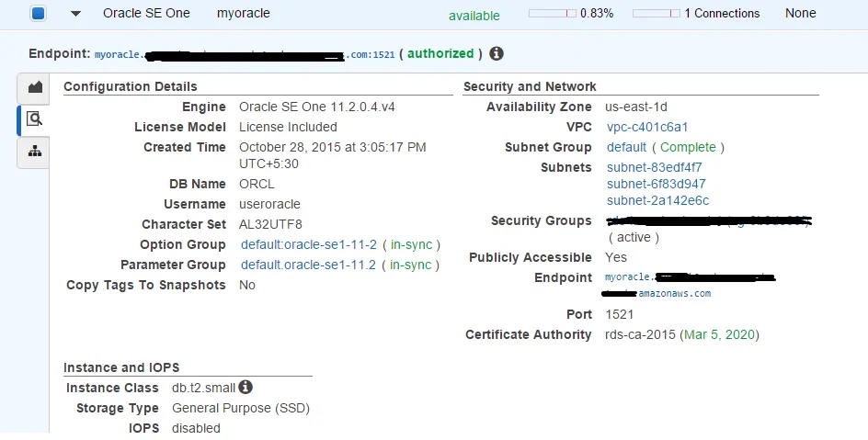Screen dimensions: 868x440
Task: Click the redacted security group link
Action: 709,221
